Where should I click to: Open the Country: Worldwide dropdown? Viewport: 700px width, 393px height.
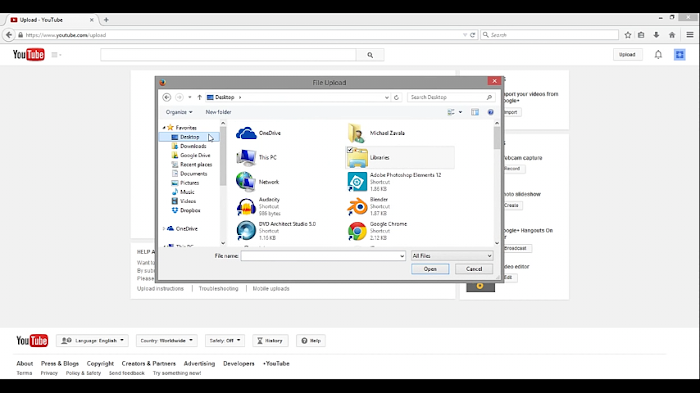(x=166, y=341)
